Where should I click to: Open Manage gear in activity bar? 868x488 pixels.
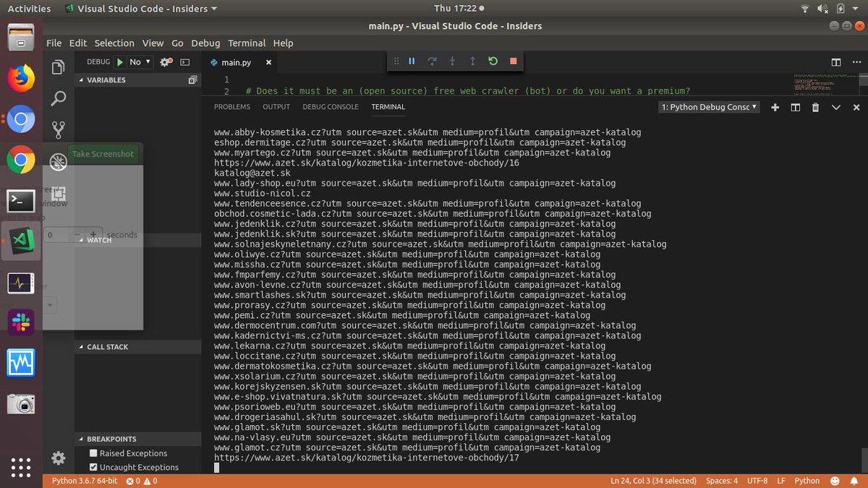click(x=59, y=458)
